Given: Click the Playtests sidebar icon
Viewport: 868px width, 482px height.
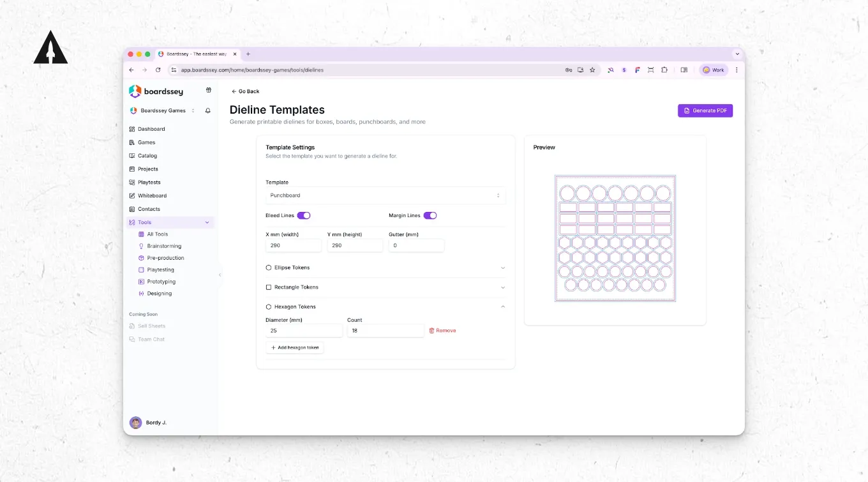Looking at the screenshot, I should [x=132, y=183].
